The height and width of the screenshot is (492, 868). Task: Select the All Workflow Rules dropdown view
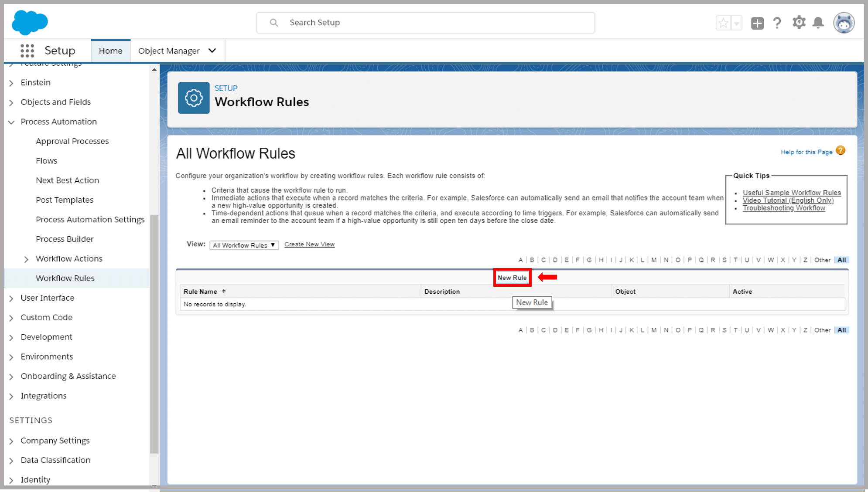(x=244, y=244)
